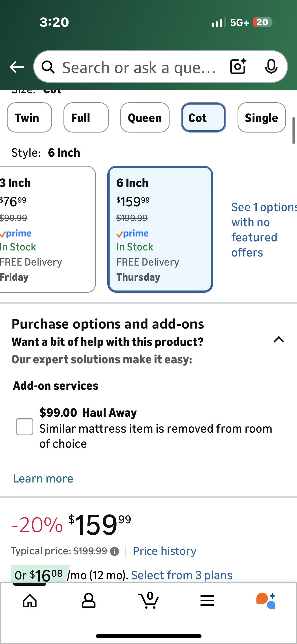Choose the Queen mattress size
The width and height of the screenshot is (297, 644).
[x=145, y=118]
